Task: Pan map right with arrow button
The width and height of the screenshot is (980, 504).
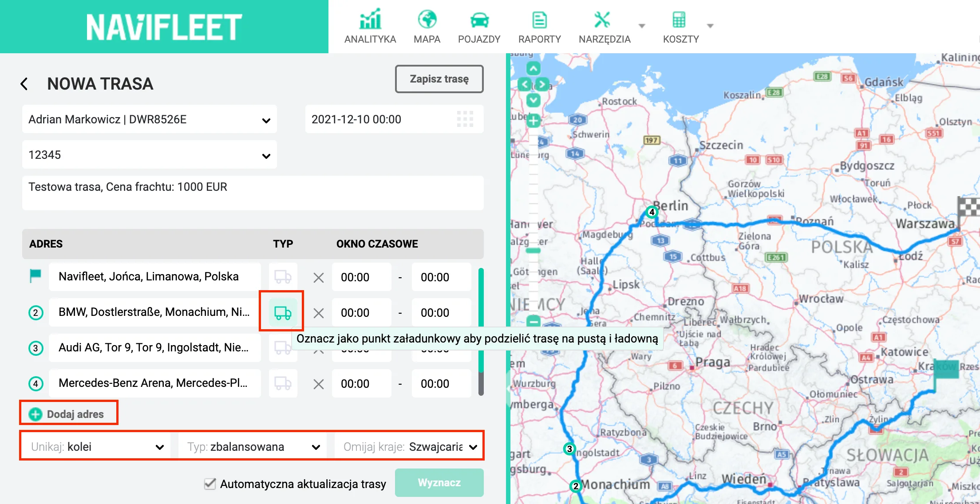Action: (x=542, y=84)
